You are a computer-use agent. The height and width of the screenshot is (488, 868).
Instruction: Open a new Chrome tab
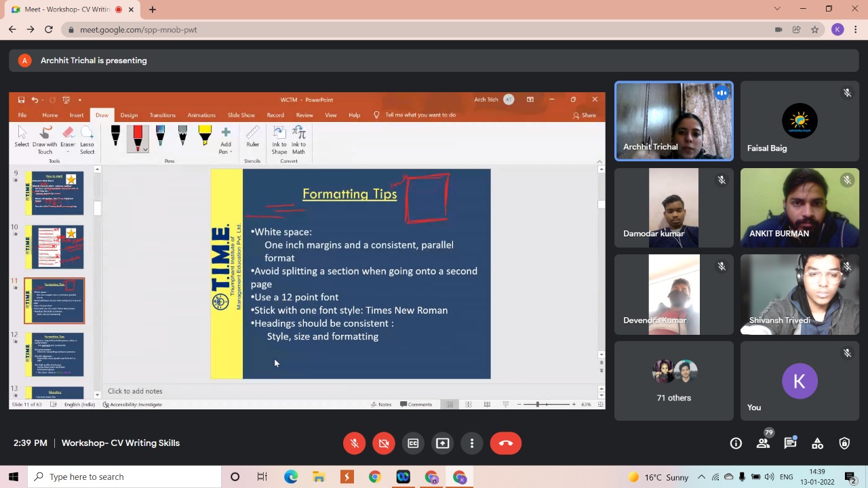153,9
